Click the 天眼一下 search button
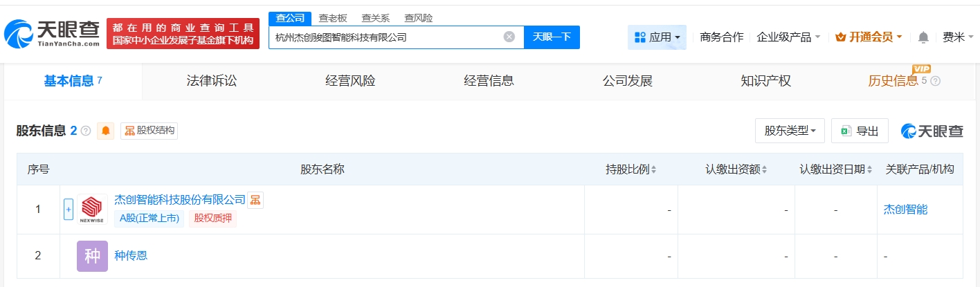 tap(552, 37)
